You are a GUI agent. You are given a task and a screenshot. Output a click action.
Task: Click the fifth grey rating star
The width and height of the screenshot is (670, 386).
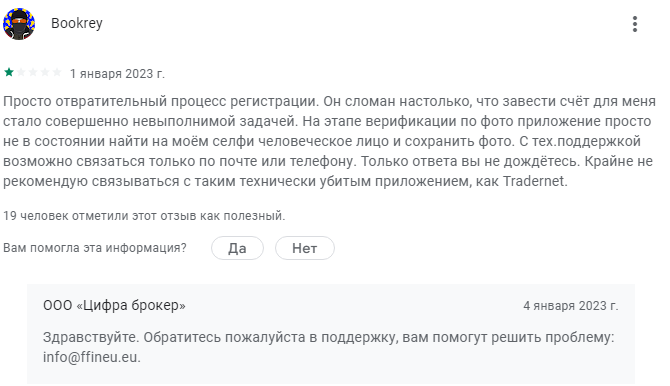click(56, 72)
